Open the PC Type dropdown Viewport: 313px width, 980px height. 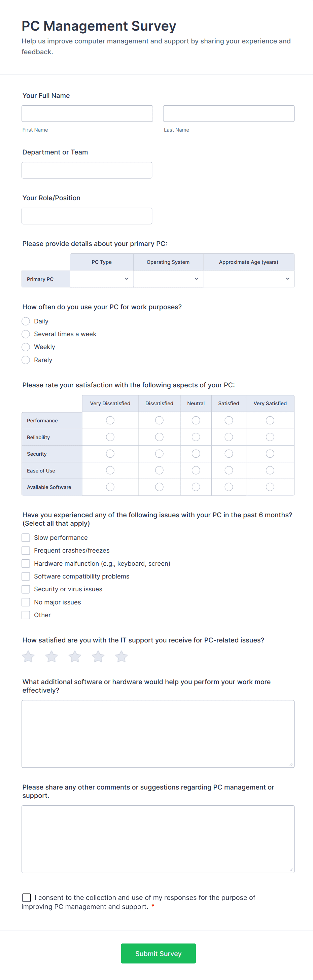(101, 279)
